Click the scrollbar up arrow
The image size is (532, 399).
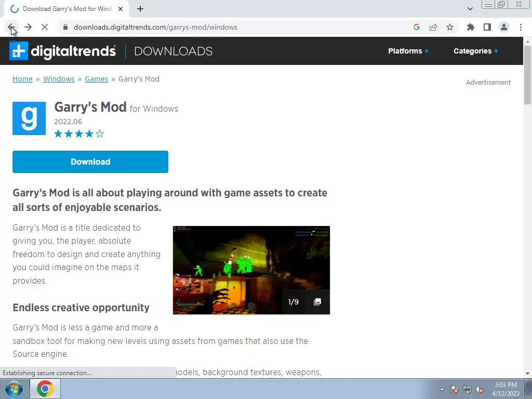tap(527, 41)
